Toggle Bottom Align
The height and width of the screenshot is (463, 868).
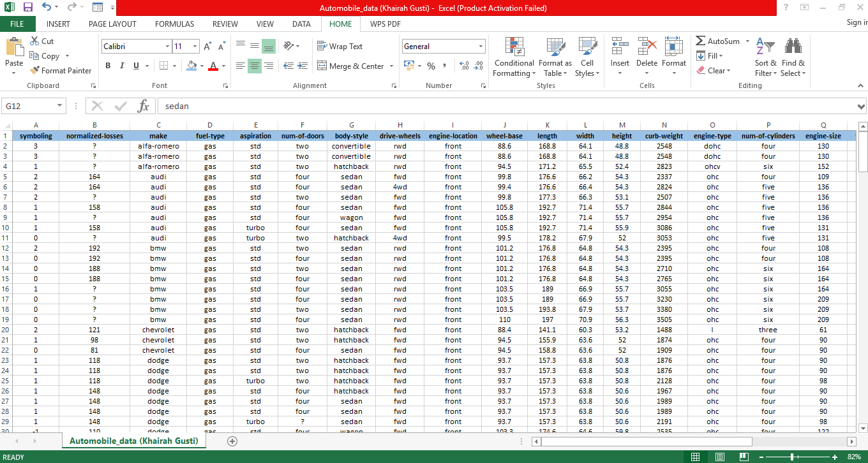click(x=269, y=46)
